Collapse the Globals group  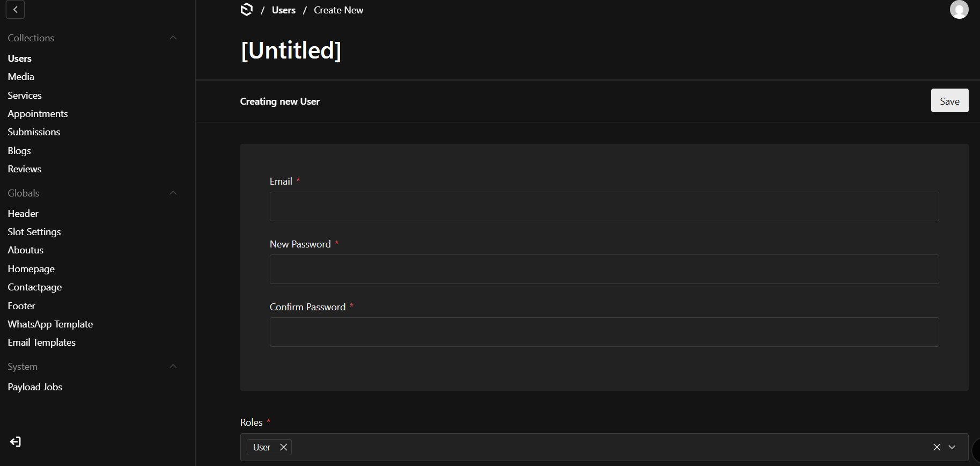click(x=173, y=193)
